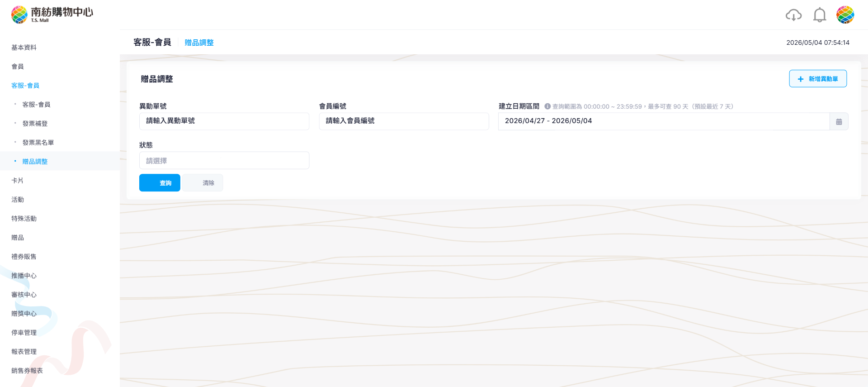Open the 狀態 dropdown
868x387 pixels.
point(224,161)
